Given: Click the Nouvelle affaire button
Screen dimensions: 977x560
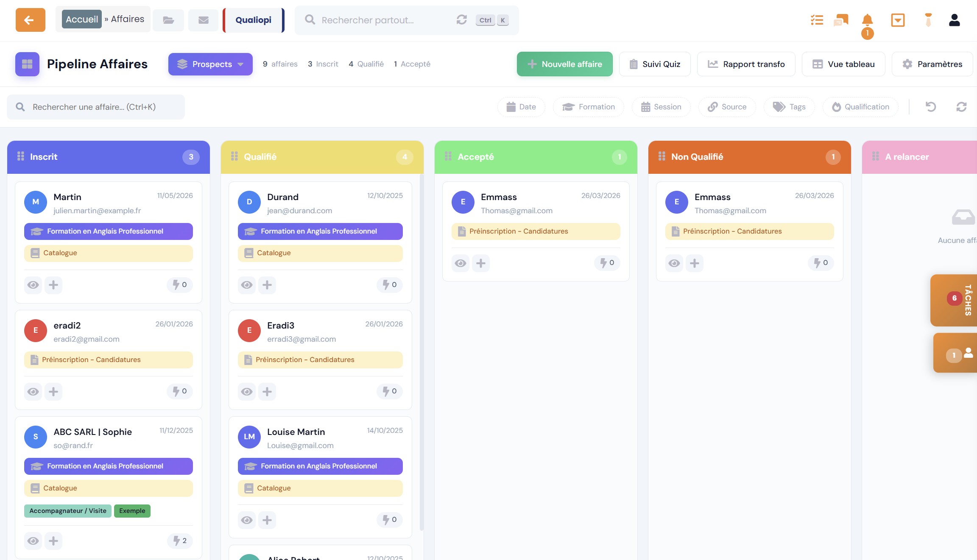Looking at the screenshot, I should tap(565, 64).
